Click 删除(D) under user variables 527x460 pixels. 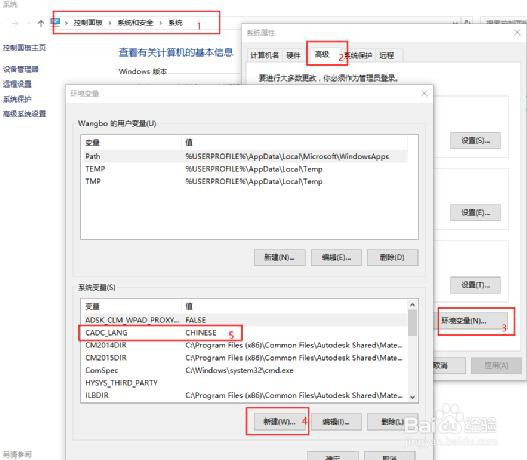[393, 258]
